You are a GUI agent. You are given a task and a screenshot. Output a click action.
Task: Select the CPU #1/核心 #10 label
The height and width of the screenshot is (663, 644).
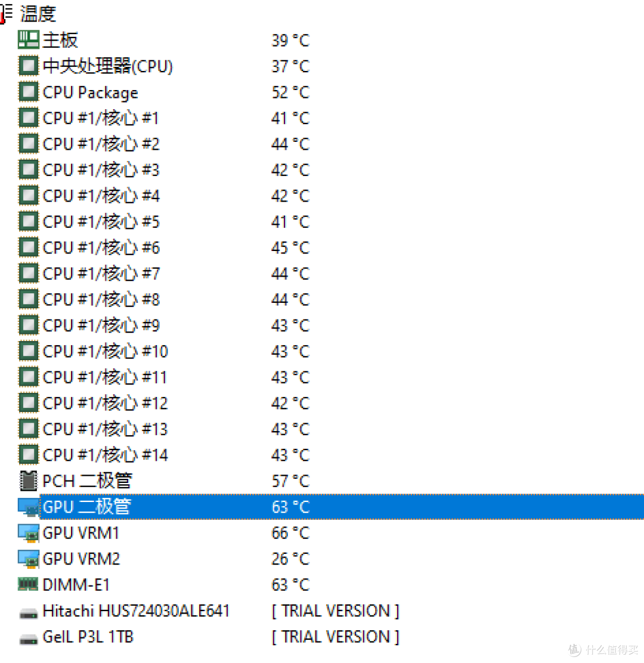(106, 351)
